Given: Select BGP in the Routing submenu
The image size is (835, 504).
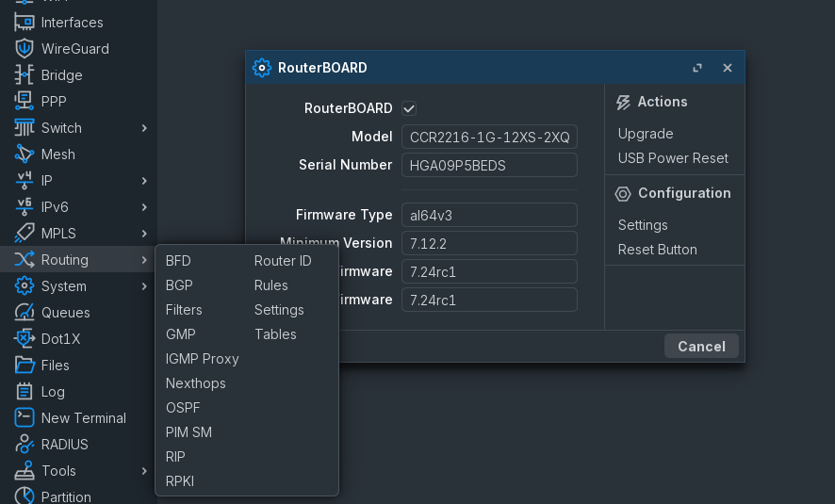Looking at the screenshot, I should click(x=179, y=285).
